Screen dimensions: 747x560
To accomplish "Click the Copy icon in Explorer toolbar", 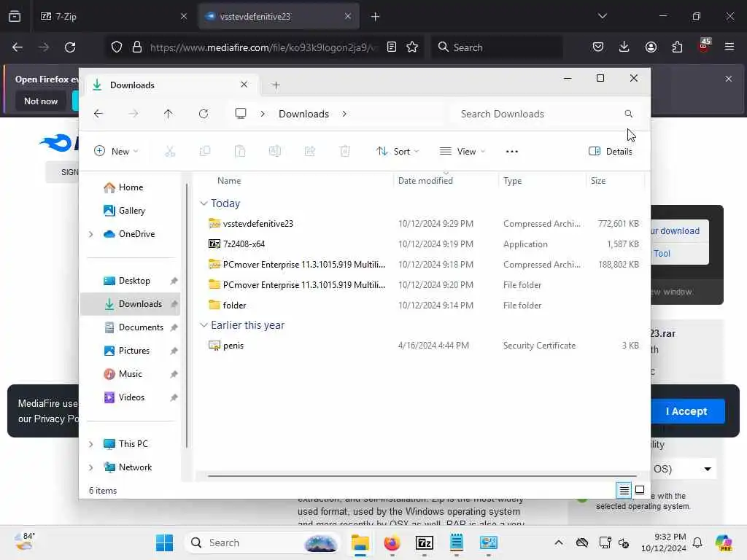I will click(205, 152).
